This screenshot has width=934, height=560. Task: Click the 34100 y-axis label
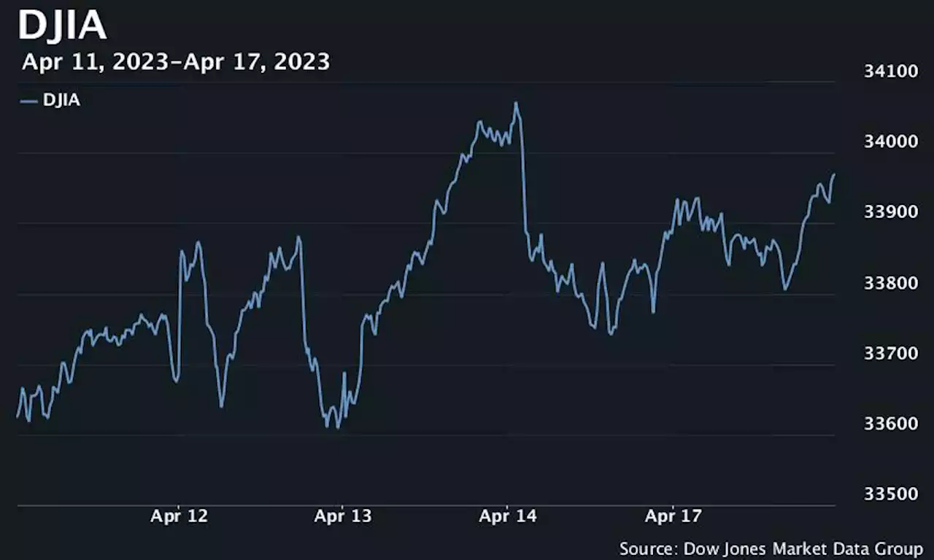point(889,71)
